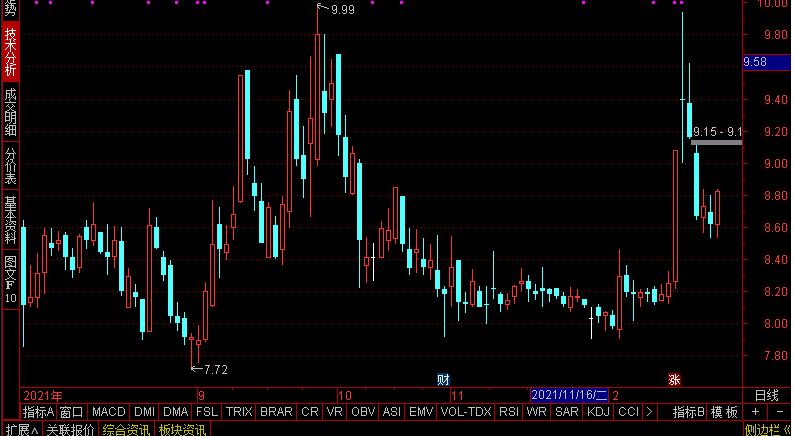
Task: Collapse sidebar via 侧边栏《
Action: pos(768,430)
